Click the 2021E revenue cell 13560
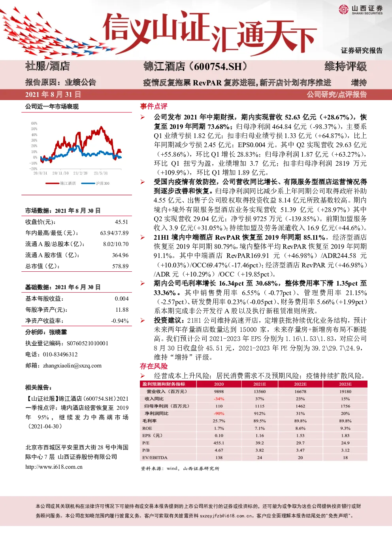Image resolution: width=392 pixels, height=555 pixels. 260,392
